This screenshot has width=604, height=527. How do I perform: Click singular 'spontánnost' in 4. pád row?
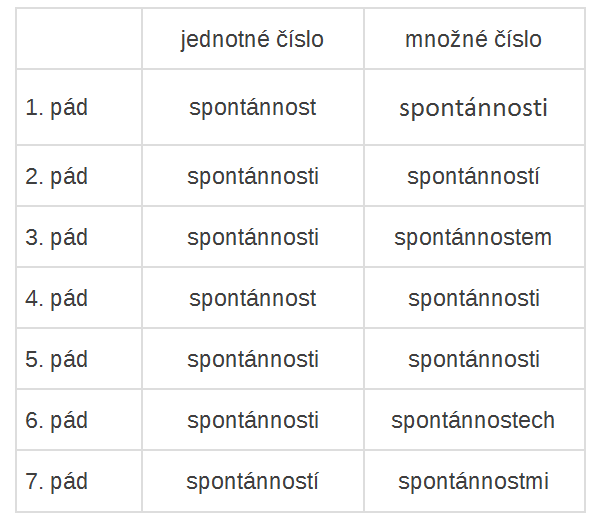252,298
